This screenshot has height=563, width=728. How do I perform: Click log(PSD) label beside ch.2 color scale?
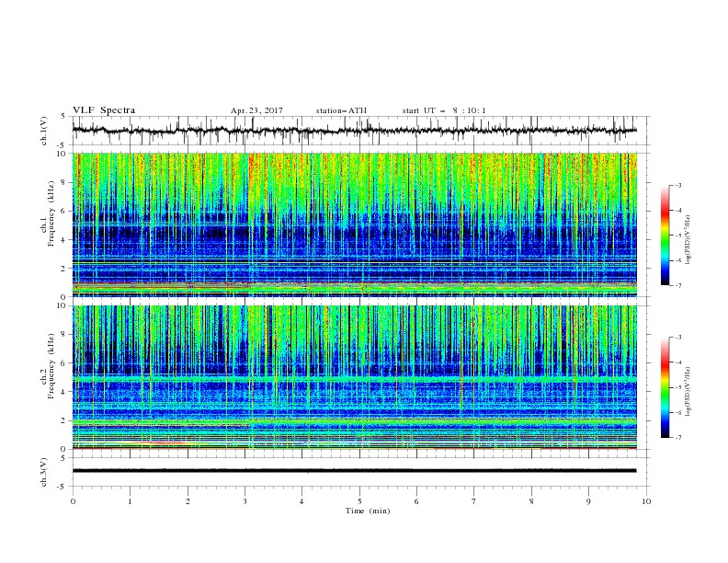pos(688,392)
